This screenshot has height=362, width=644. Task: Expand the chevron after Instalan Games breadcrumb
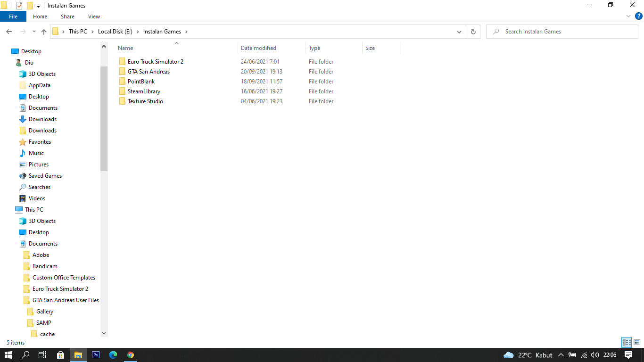click(186, 32)
